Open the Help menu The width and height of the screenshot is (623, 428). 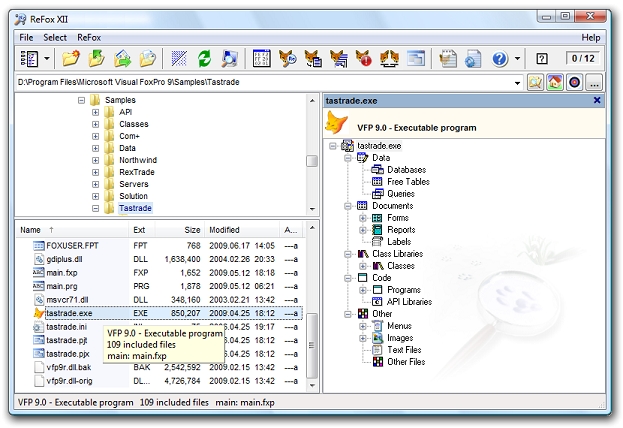pos(591,37)
